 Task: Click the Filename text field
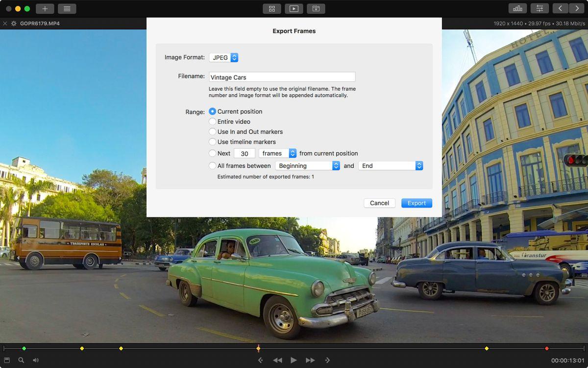point(282,77)
